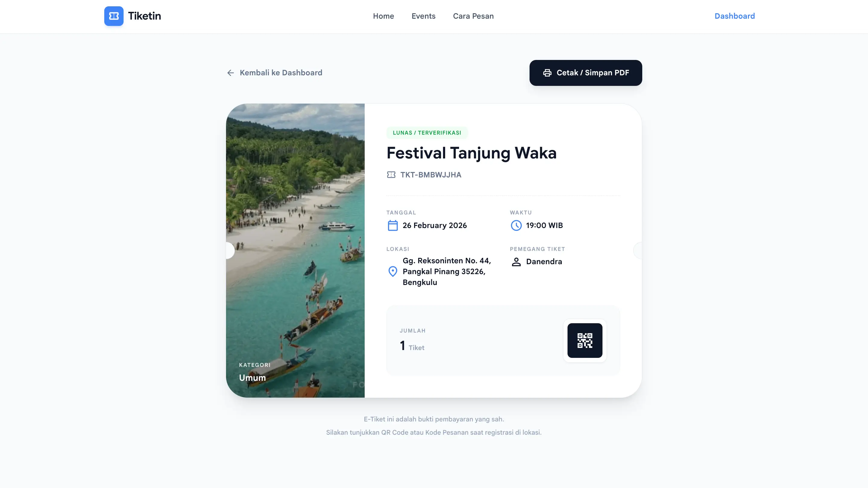Go to the Events page
The width and height of the screenshot is (868, 488).
423,16
